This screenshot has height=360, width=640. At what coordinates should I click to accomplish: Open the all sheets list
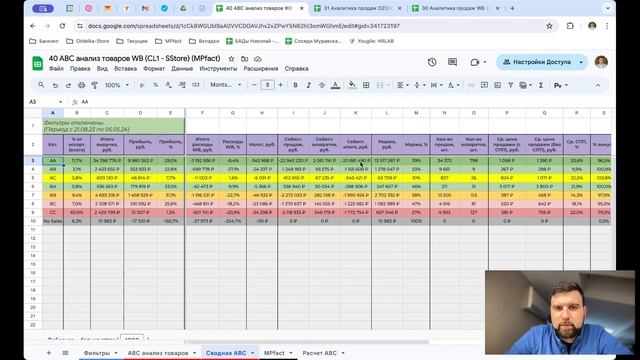tap(65, 353)
